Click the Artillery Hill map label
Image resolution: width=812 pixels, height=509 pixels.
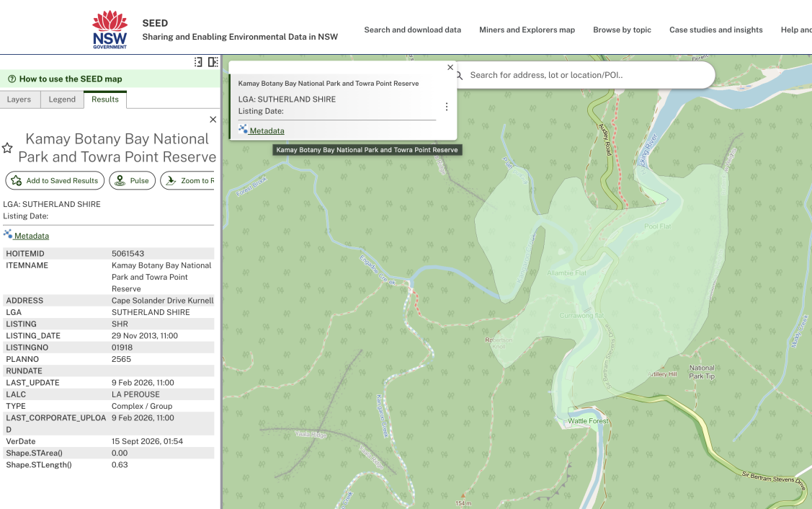coord(662,374)
